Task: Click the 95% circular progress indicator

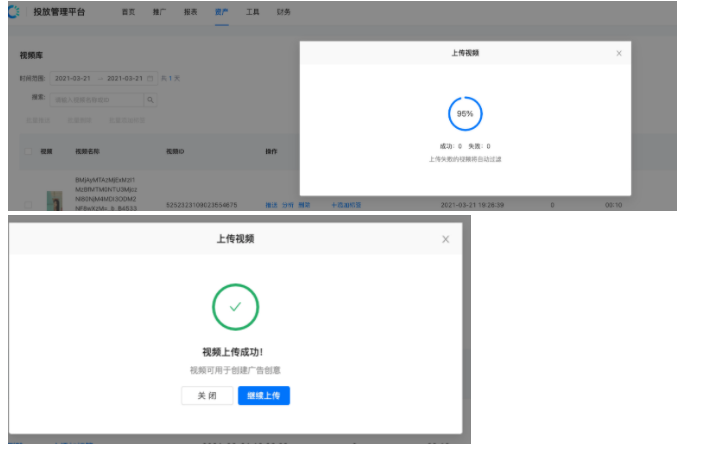Action: coord(465,114)
